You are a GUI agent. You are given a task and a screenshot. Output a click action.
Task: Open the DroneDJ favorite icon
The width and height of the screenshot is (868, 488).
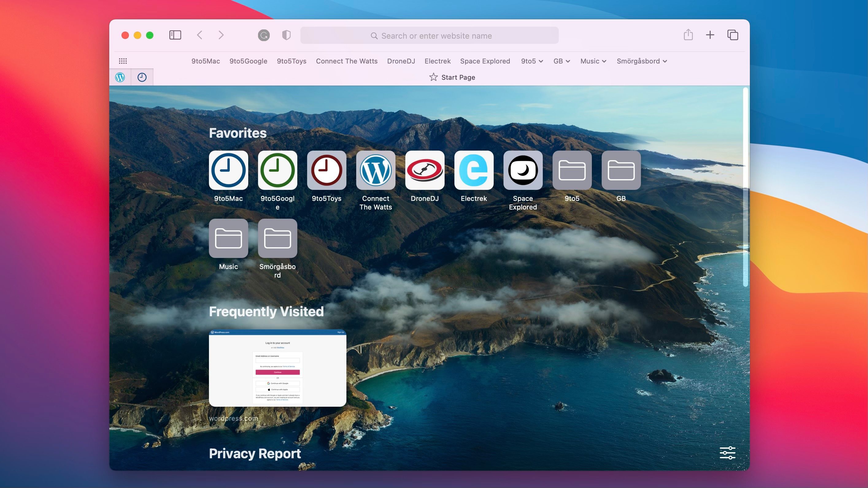[x=425, y=170]
